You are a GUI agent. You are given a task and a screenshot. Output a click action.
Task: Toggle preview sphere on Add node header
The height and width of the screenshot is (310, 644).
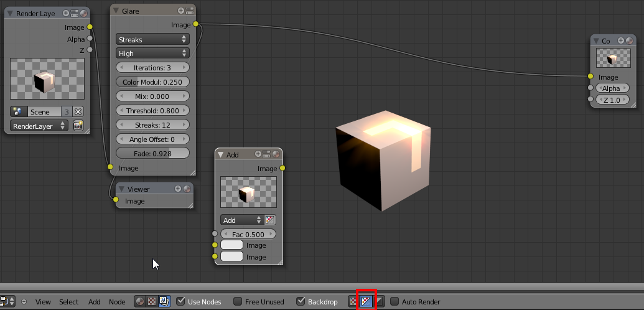(x=276, y=154)
